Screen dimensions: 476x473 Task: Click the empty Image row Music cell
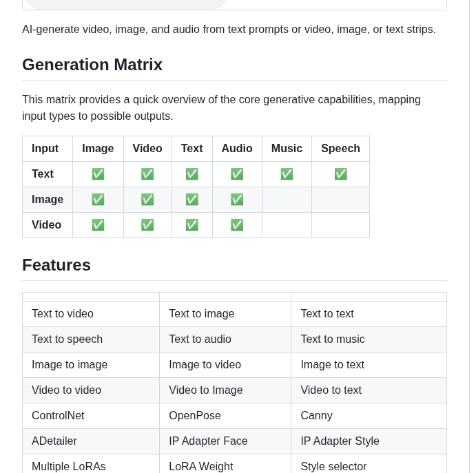point(287,200)
